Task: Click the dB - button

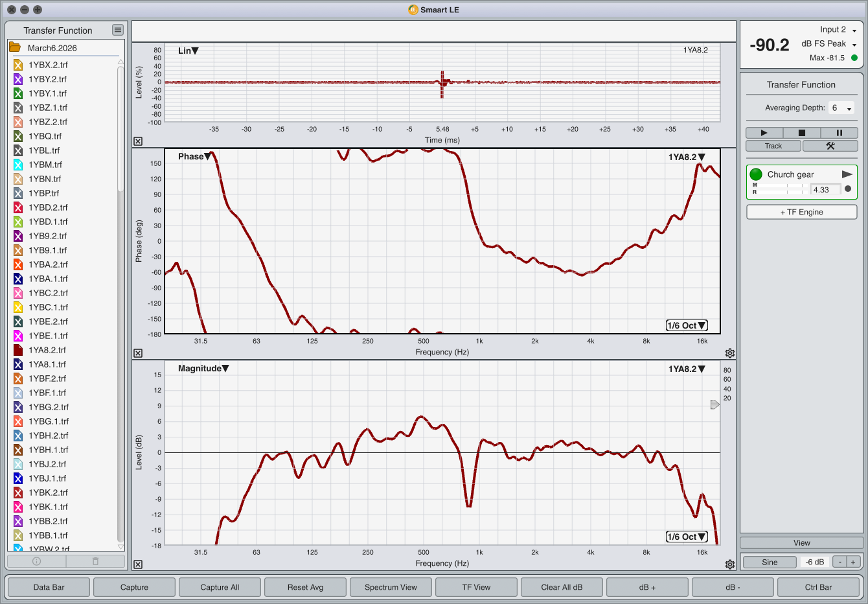Action: pyautogui.click(x=733, y=587)
